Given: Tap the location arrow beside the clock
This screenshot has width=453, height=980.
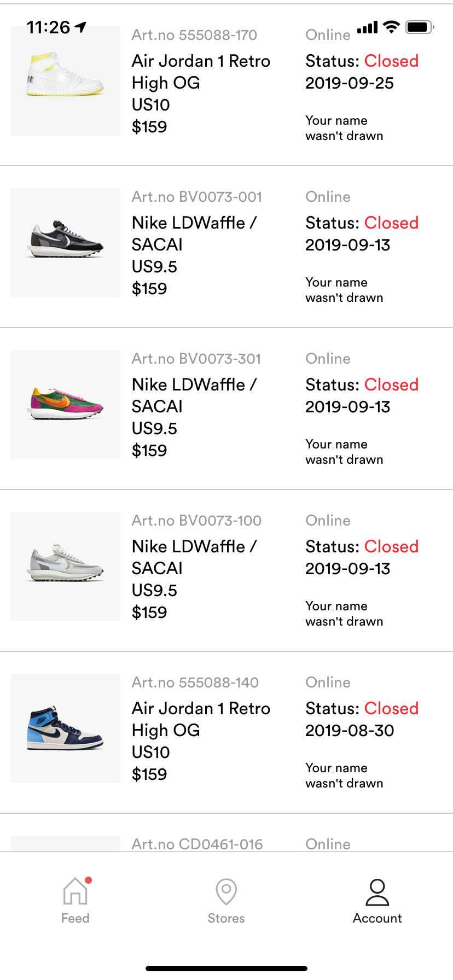Looking at the screenshot, I should point(81,27).
